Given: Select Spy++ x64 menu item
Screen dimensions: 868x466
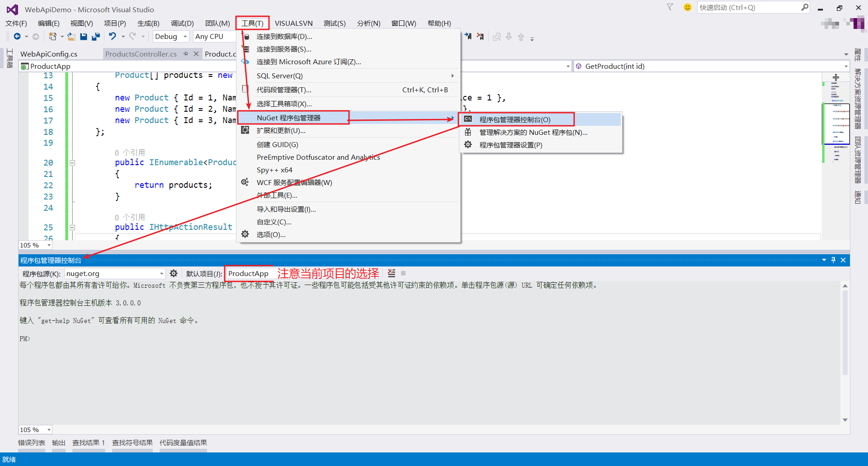Looking at the screenshot, I should (x=348, y=170).
